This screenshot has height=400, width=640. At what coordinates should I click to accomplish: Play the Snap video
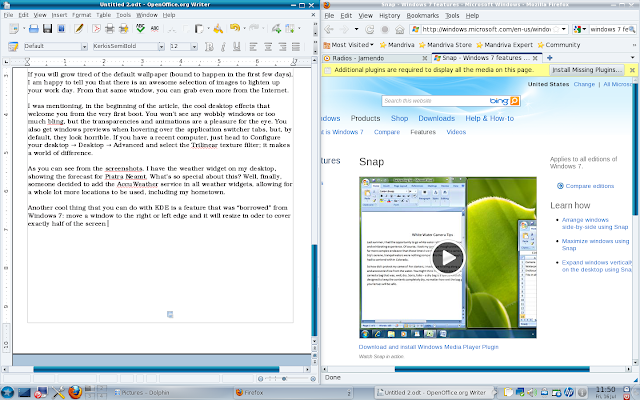point(448,258)
